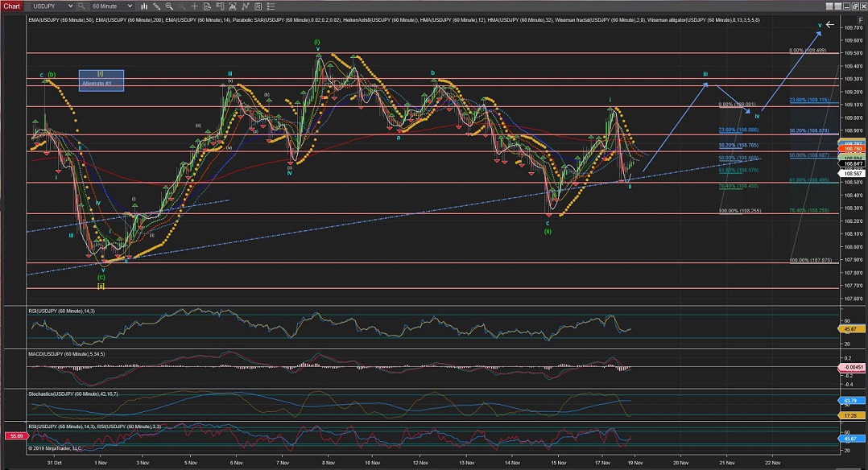The image size is (868, 470).
Task: Open the 60 Minute interval dropdown
Action: (x=112, y=6)
